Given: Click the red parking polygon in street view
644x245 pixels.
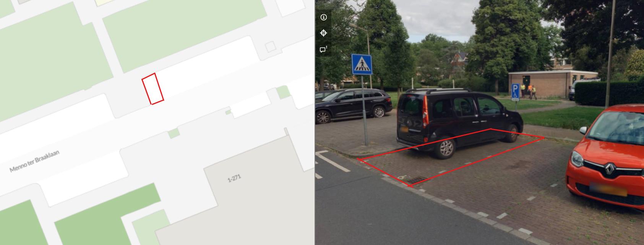Looking at the screenshot, I should (x=451, y=158).
